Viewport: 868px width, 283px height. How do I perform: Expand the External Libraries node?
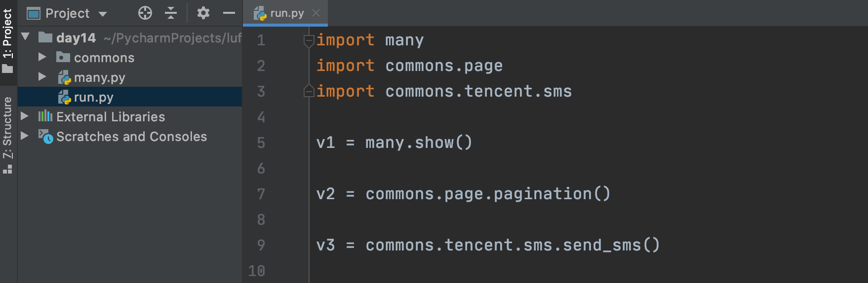pos(25,116)
